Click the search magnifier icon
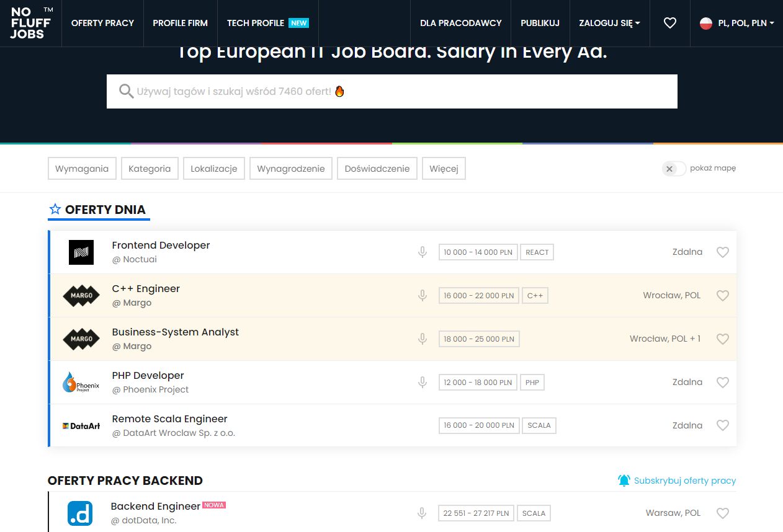783x532 pixels. coord(127,92)
